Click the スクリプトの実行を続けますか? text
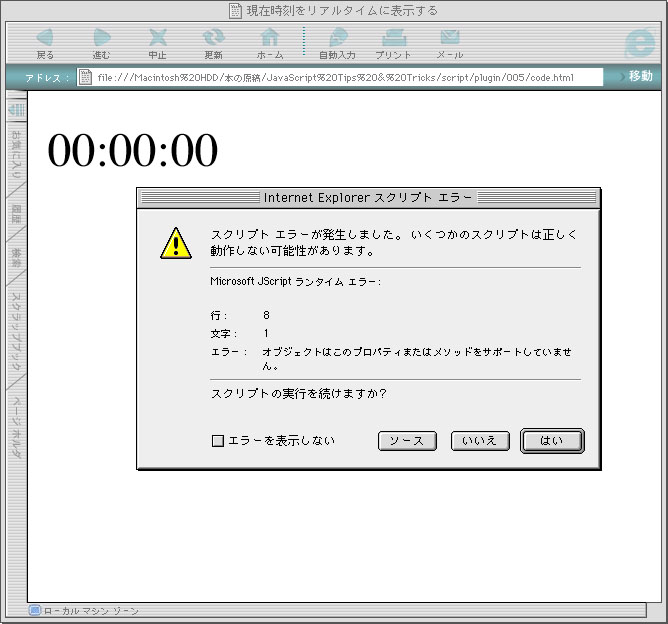 click(x=299, y=393)
